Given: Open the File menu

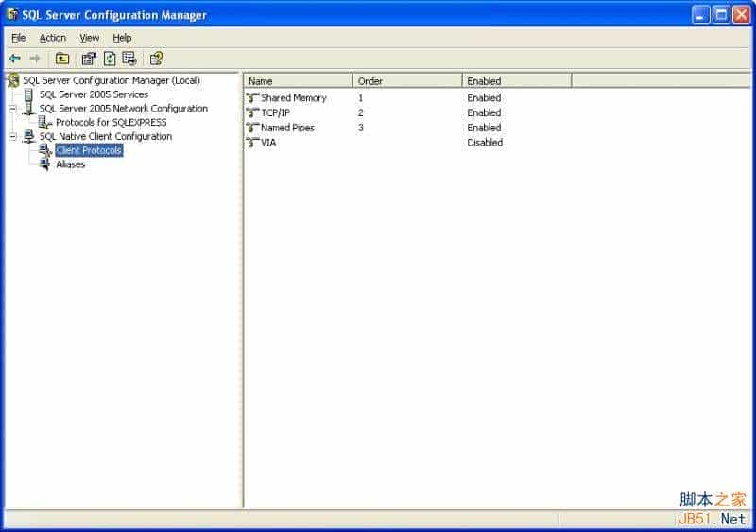Looking at the screenshot, I should click(x=18, y=38).
